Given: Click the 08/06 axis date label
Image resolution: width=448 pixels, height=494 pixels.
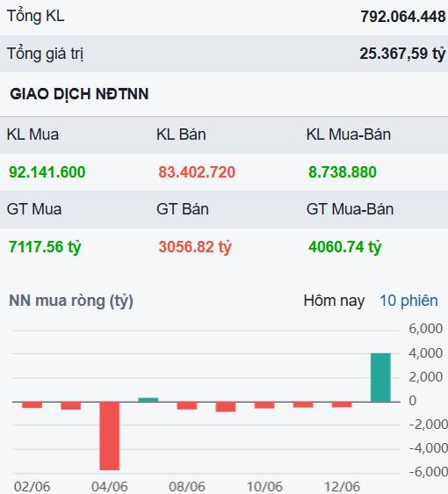Looking at the screenshot, I should point(187,487).
